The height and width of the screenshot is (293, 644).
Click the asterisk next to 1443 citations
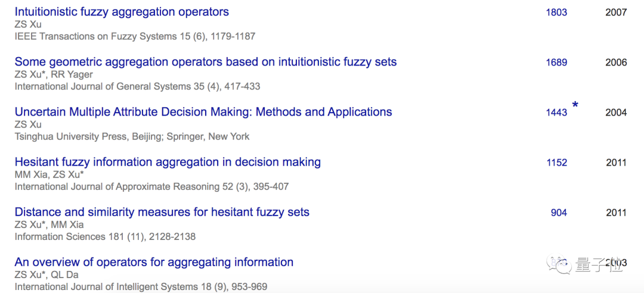tap(575, 106)
